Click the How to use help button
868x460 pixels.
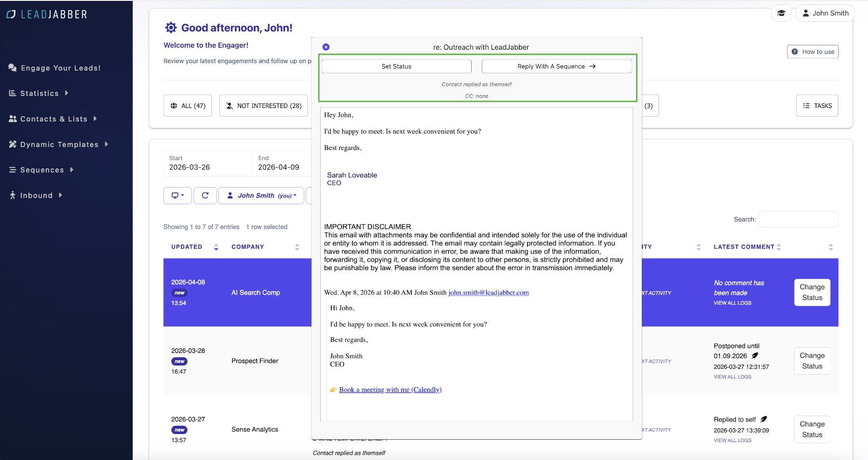(x=813, y=52)
